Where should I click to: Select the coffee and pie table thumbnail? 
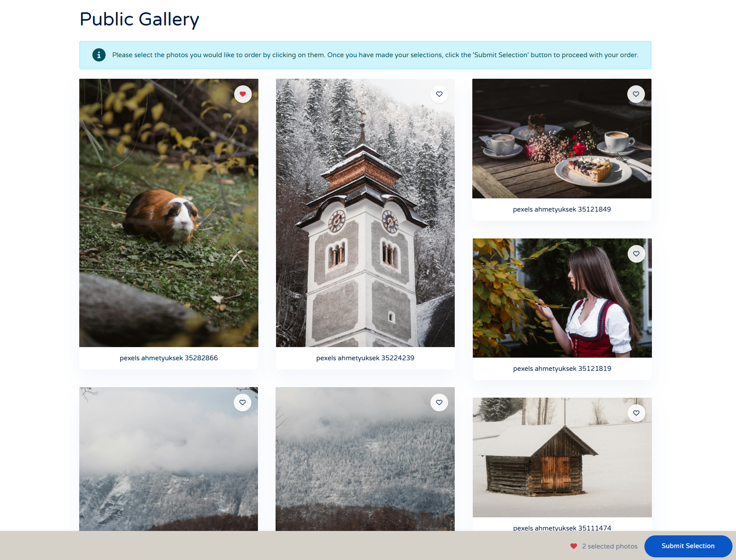[562, 139]
